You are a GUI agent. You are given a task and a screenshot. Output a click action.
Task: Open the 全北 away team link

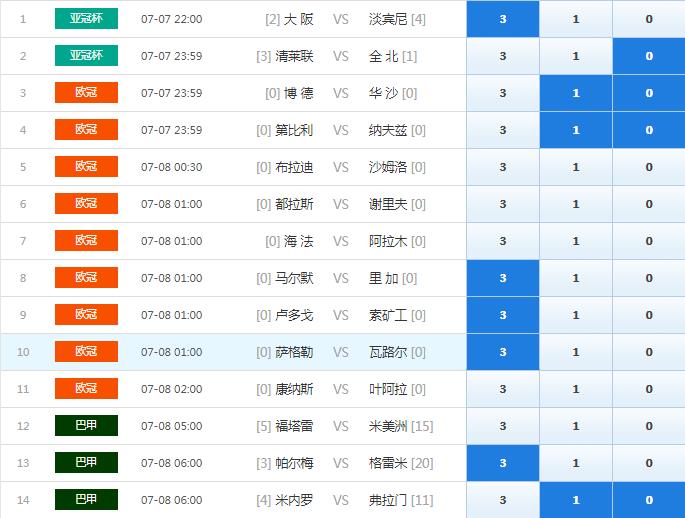point(383,56)
